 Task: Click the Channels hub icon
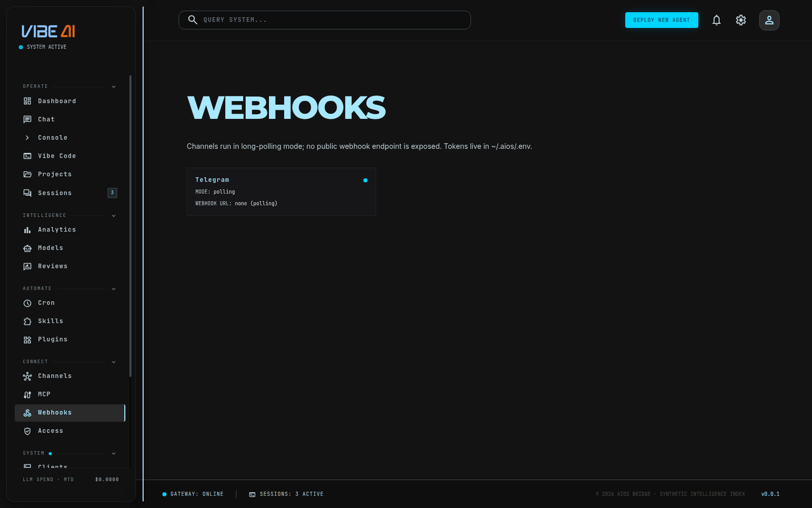coord(27,376)
